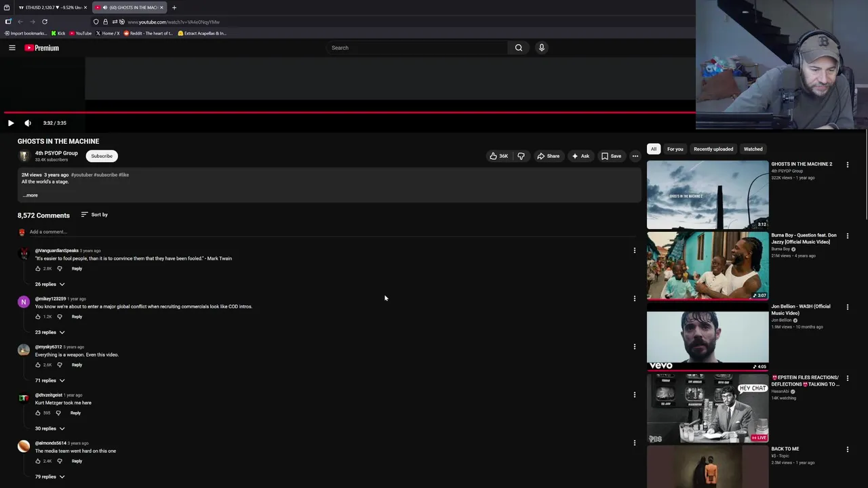Image resolution: width=868 pixels, height=488 pixels.
Task: Open Burna Boy Question video thumbnail
Action: (707, 266)
